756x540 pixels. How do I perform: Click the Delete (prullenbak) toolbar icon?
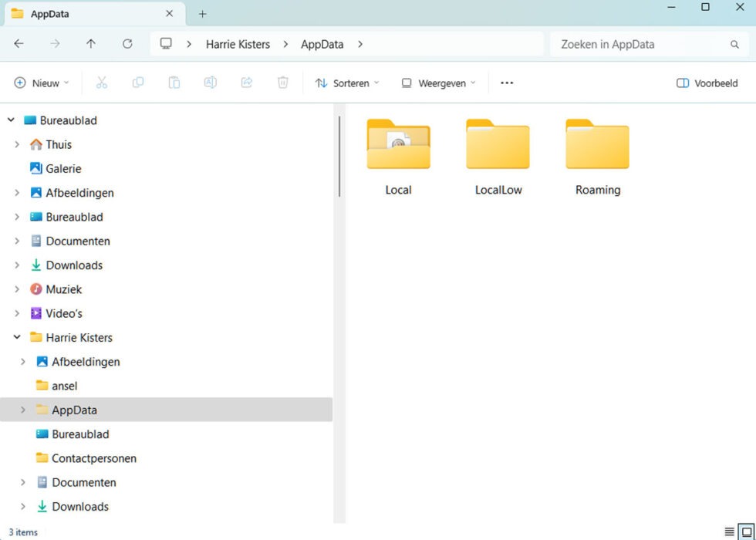(282, 83)
